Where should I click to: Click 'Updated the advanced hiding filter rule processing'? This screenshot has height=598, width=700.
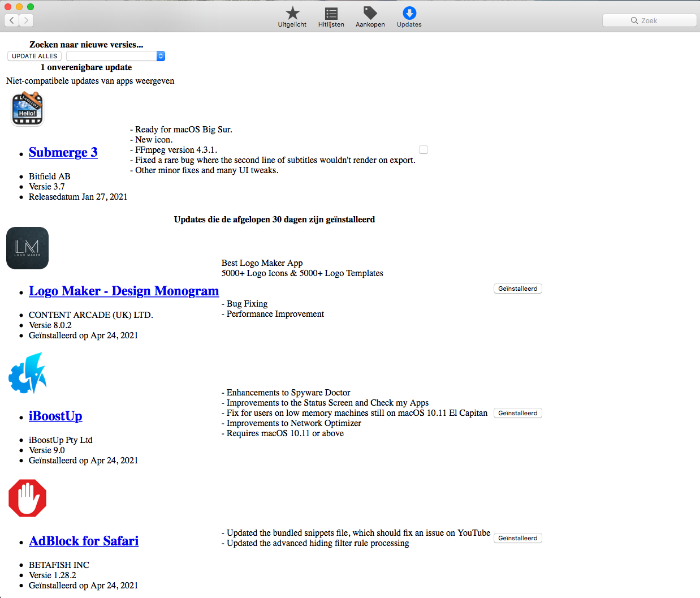(x=316, y=543)
